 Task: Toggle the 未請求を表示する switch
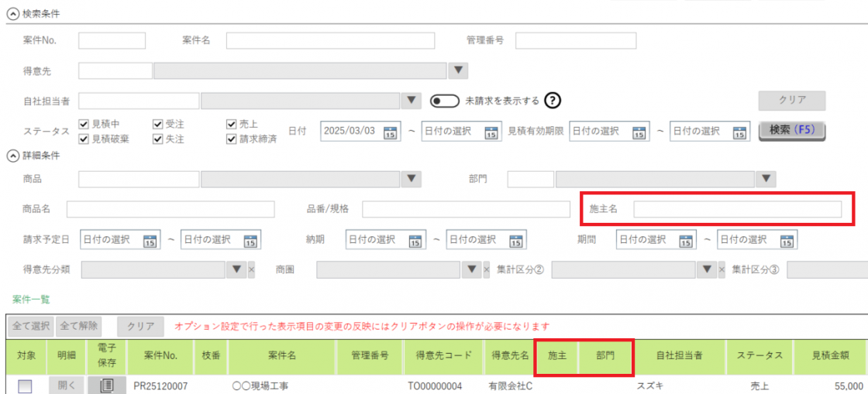(x=445, y=101)
